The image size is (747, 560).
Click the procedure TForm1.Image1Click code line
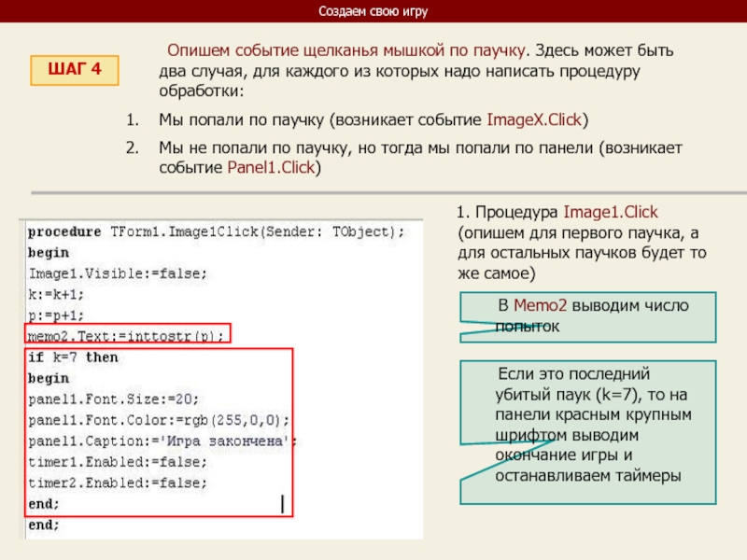216,231
